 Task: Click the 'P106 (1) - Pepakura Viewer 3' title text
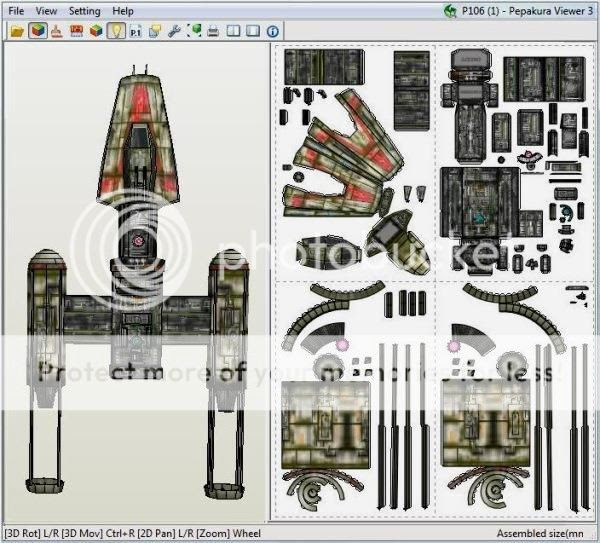[528, 11]
